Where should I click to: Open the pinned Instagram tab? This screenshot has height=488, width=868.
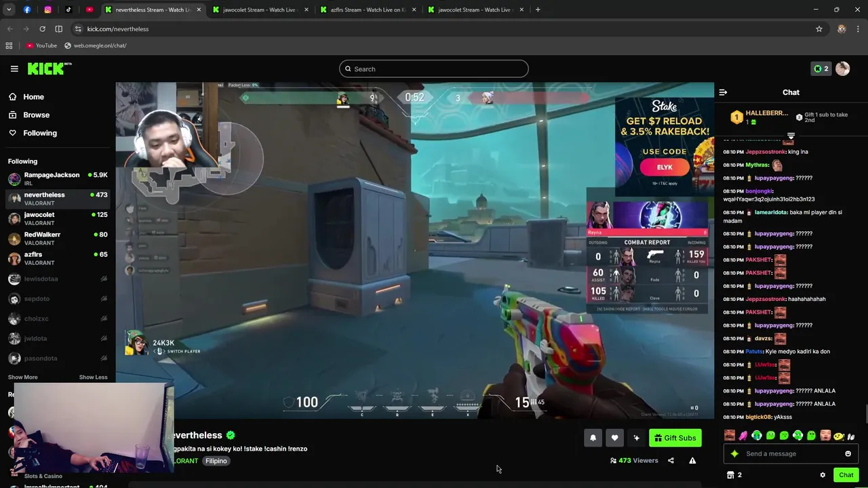[47, 9]
